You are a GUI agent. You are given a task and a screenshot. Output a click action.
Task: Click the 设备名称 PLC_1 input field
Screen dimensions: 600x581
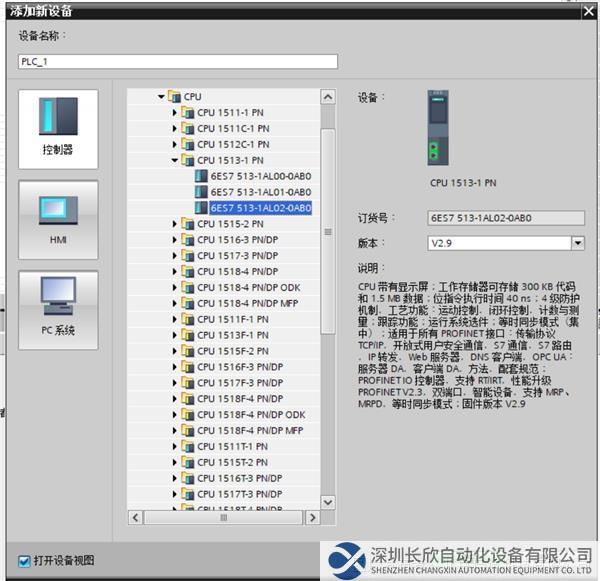(178, 61)
